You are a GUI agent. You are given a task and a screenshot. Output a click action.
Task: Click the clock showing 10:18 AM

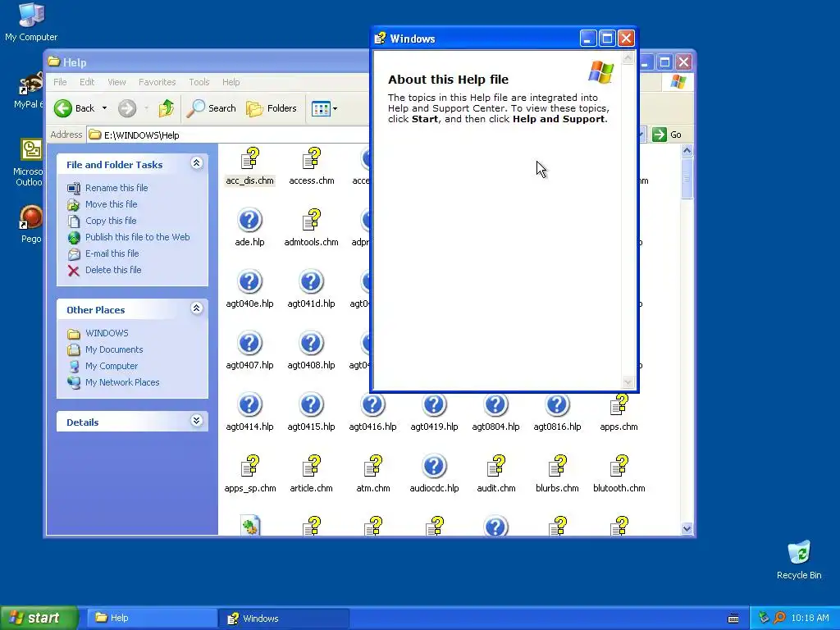click(x=810, y=619)
